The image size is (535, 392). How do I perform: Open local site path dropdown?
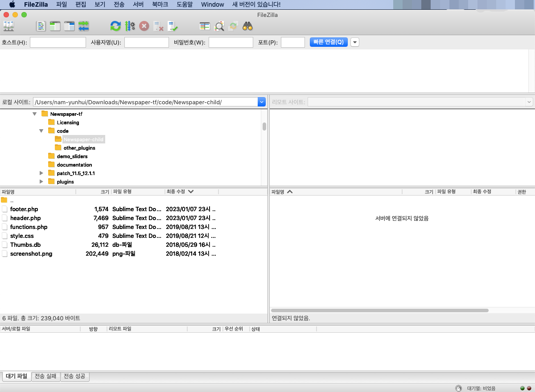click(262, 102)
